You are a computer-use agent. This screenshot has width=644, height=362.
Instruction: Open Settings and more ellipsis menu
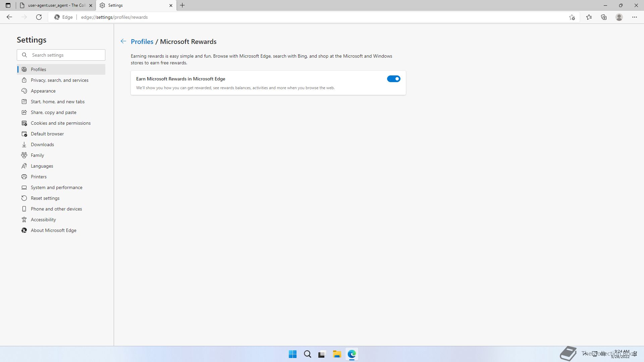(635, 17)
